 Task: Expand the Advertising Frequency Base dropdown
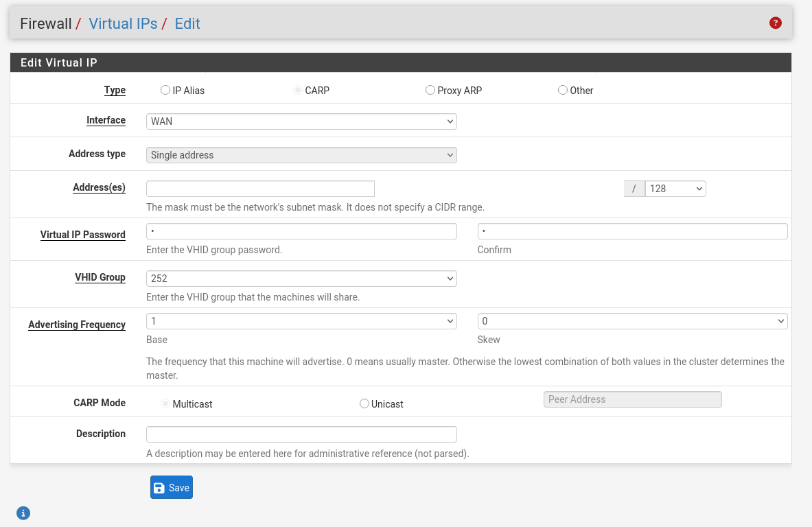(301, 321)
